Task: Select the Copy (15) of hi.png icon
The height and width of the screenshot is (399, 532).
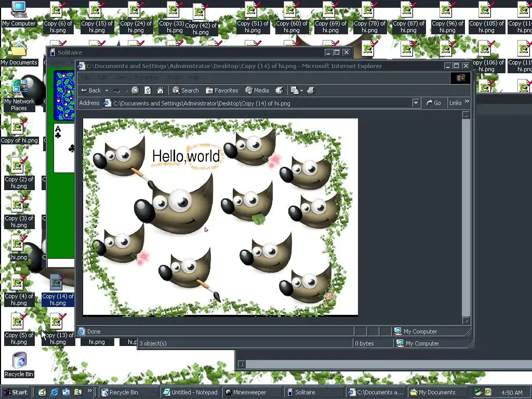Action: 97,18
